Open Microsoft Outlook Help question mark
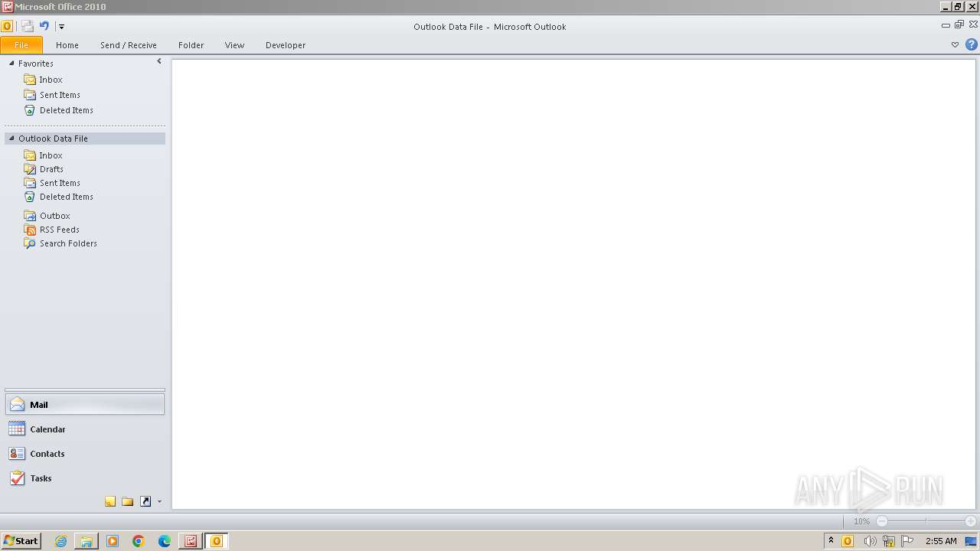This screenshot has height=551, width=980. [972, 45]
